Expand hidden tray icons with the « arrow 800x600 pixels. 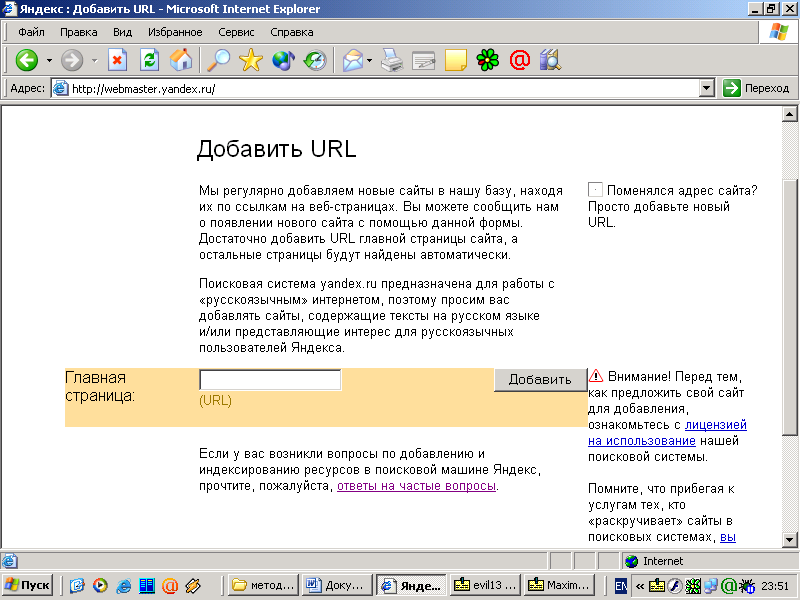coord(640,586)
